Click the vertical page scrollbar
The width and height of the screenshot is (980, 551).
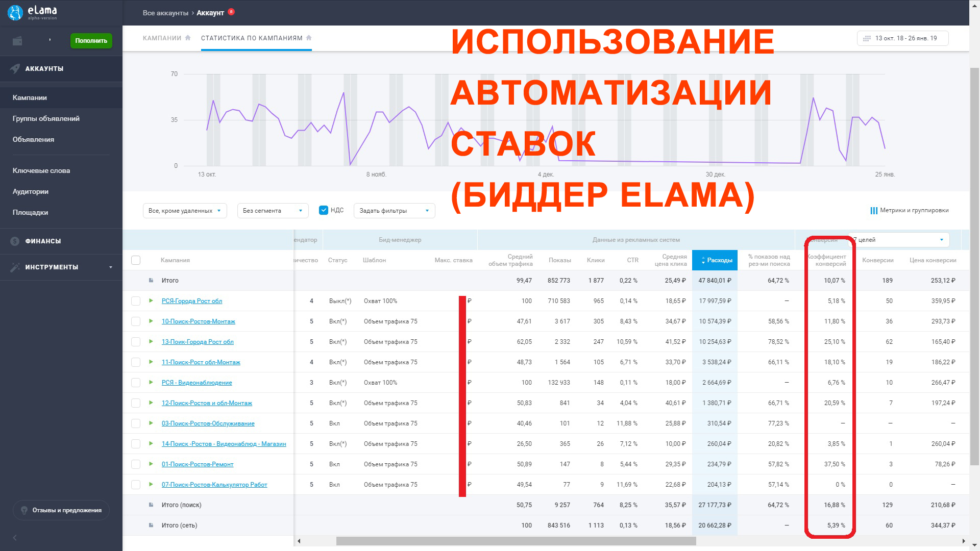point(974,265)
